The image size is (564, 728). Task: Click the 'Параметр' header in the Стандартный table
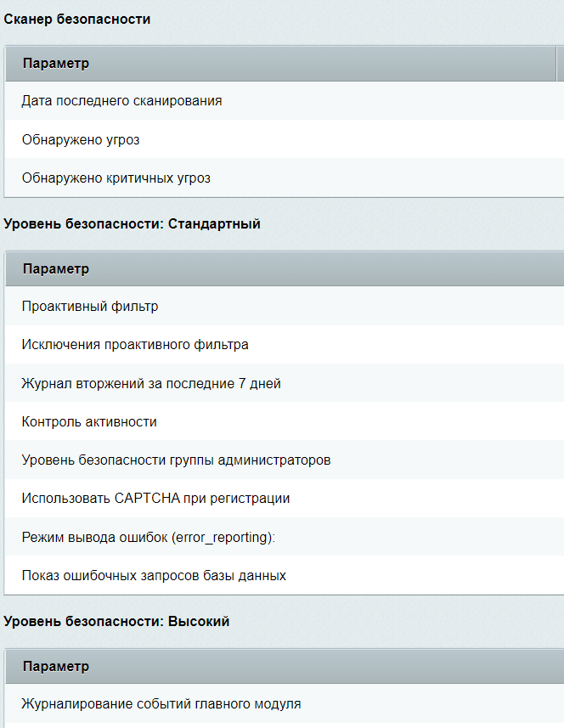click(56, 268)
